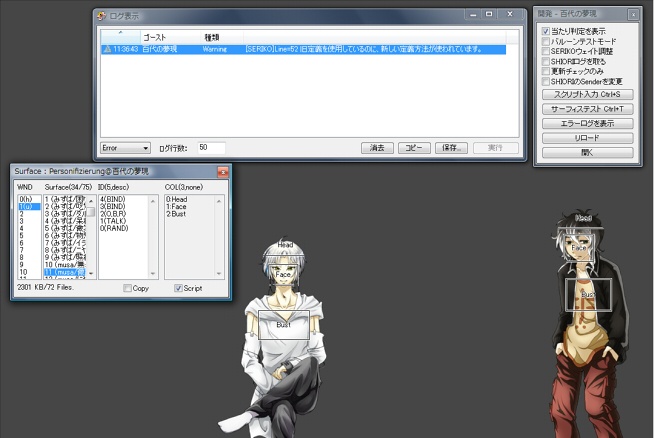This screenshot has width=654, height=438.
Task: Select 1:Face in the COL list
Action: pos(189,206)
